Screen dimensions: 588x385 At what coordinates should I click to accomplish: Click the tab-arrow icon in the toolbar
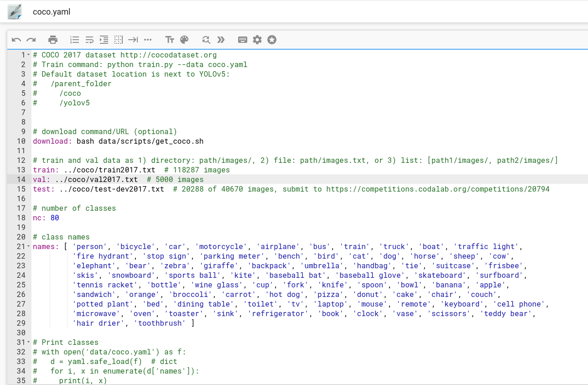pos(133,40)
